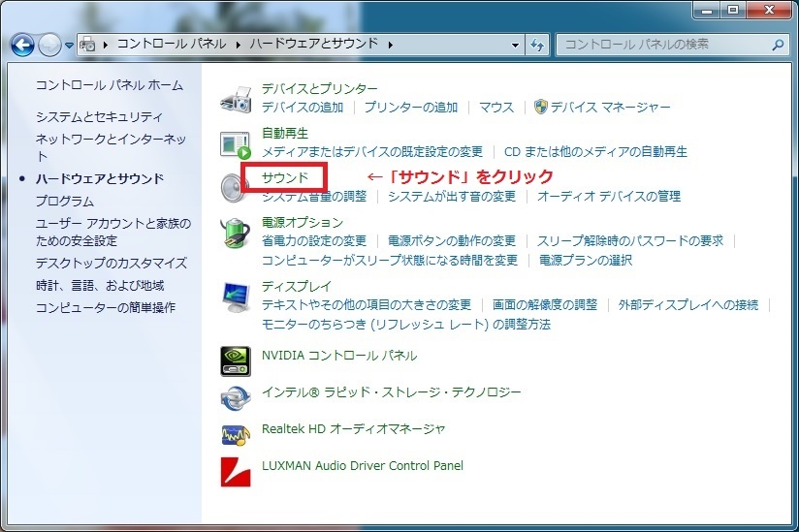The image size is (799, 532).
Task: Open the ディスプレイ heading link
Action: tap(297, 286)
